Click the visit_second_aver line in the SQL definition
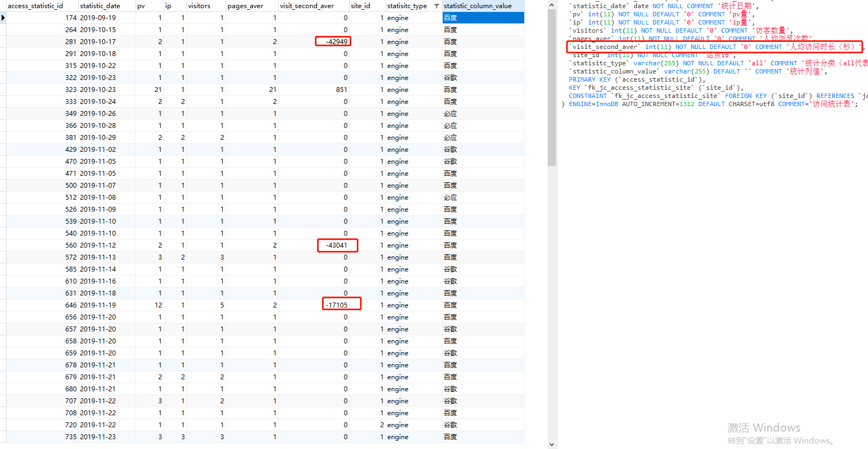This screenshot has height=449, width=868. point(714,47)
